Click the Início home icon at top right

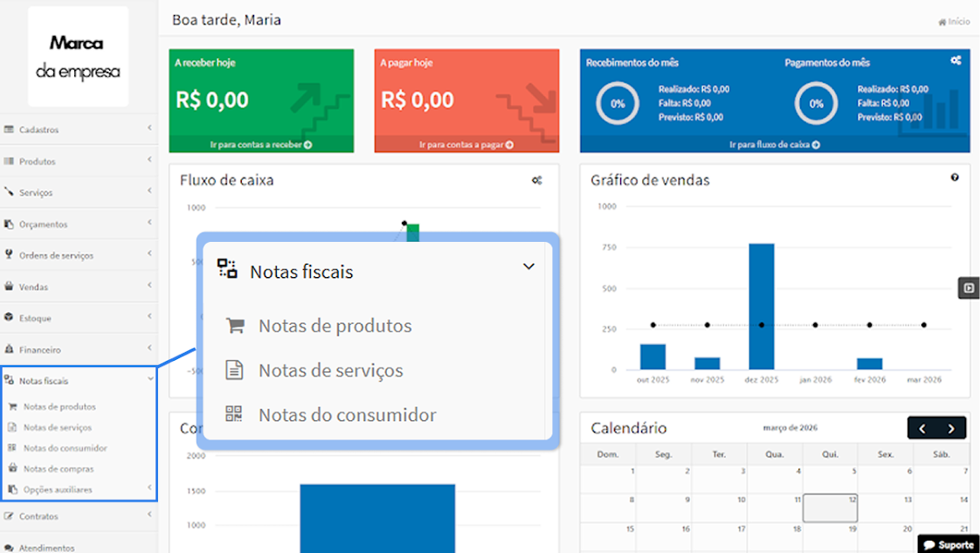(x=941, y=21)
